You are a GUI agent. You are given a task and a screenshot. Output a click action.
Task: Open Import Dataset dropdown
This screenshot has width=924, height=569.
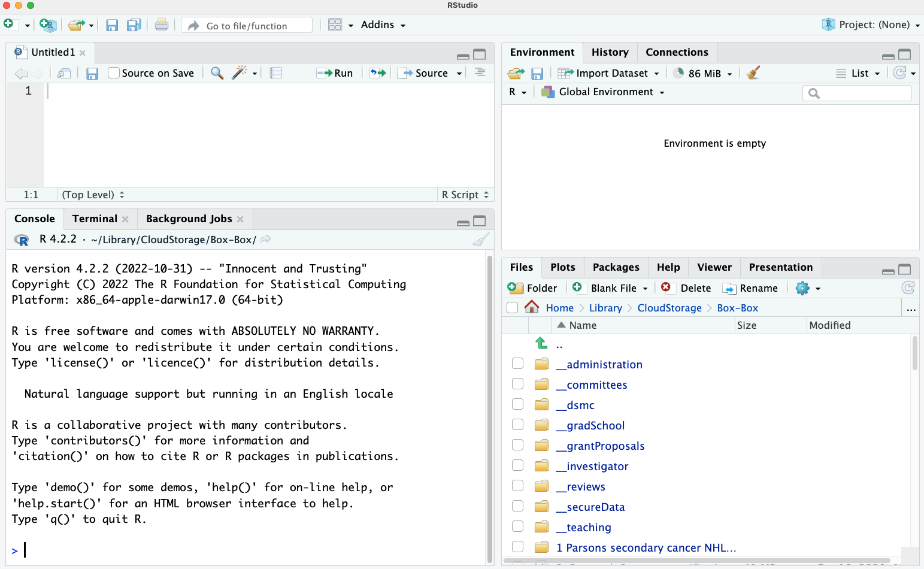tap(608, 73)
